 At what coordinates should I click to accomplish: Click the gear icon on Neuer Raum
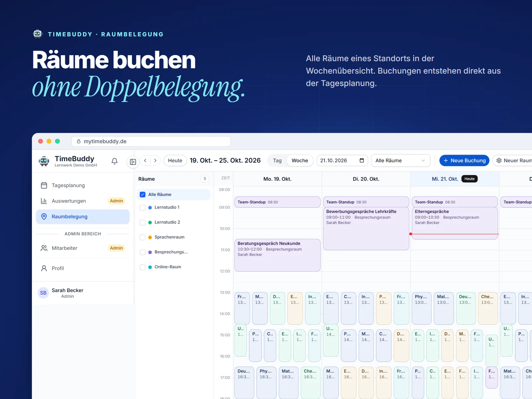pos(499,161)
